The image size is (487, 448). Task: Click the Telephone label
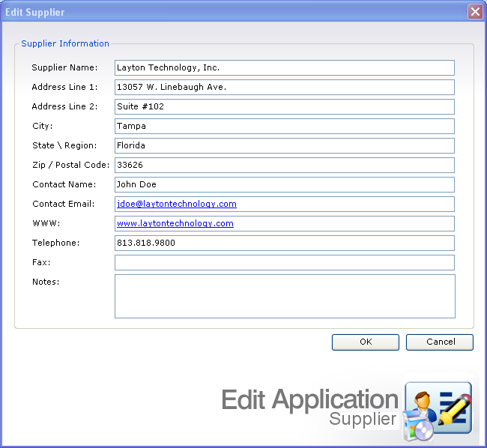coord(56,243)
